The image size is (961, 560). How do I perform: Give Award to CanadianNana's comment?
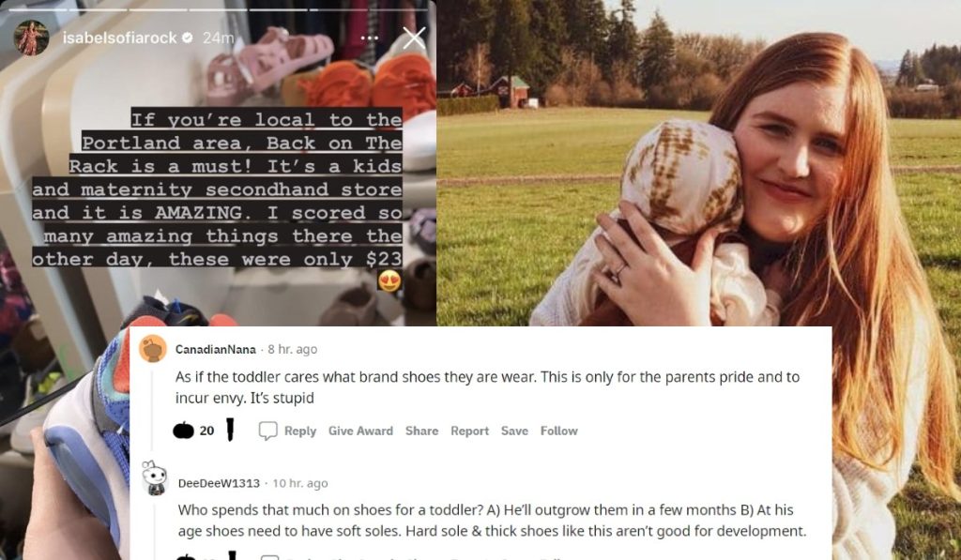[360, 431]
